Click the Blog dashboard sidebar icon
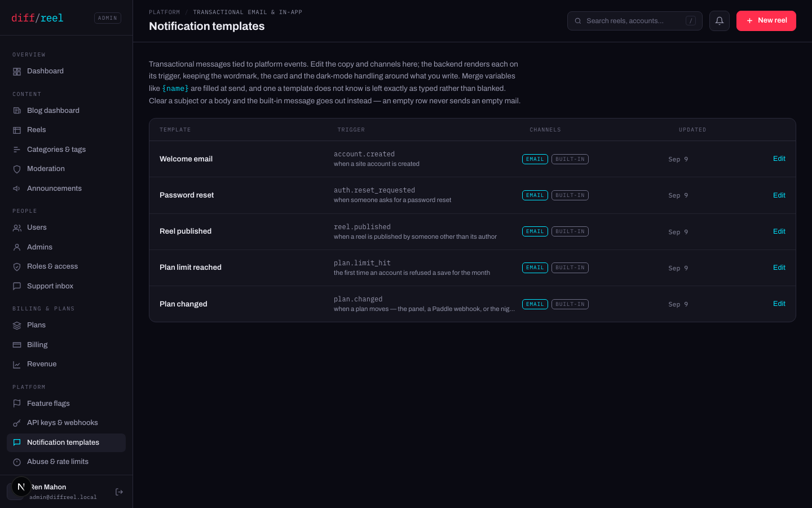812x508 pixels. click(17, 111)
